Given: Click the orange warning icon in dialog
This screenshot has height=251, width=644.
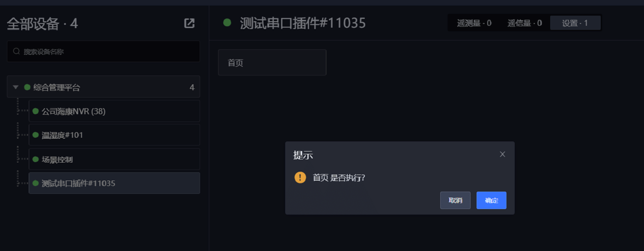Looking at the screenshot, I should [x=300, y=177].
